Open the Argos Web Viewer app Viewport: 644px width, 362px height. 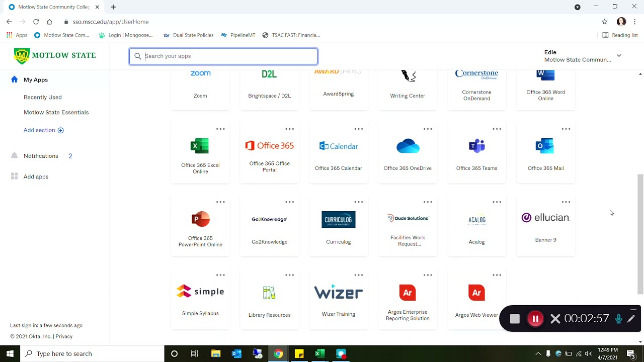pyautogui.click(x=476, y=299)
